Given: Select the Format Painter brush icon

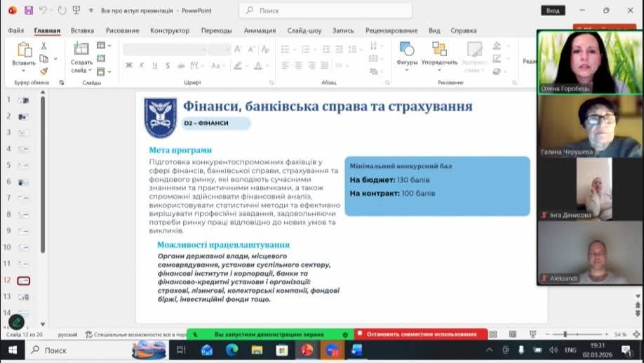Looking at the screenshot, I should click(x=43, y=71).
